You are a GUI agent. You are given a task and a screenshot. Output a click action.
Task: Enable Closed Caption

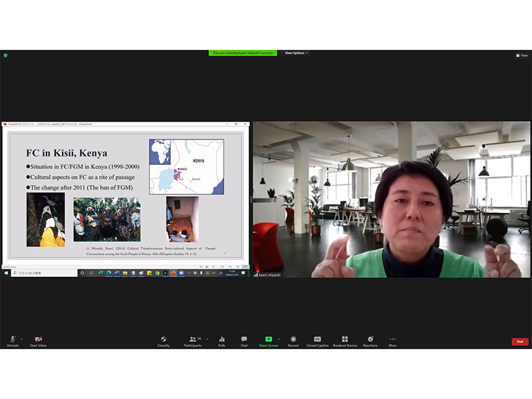(317, 340)
